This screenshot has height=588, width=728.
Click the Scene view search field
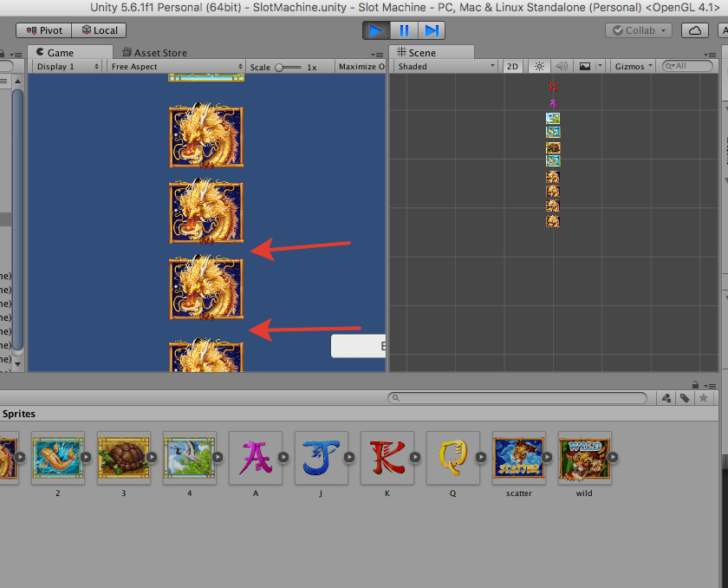[x=687, y=66]
